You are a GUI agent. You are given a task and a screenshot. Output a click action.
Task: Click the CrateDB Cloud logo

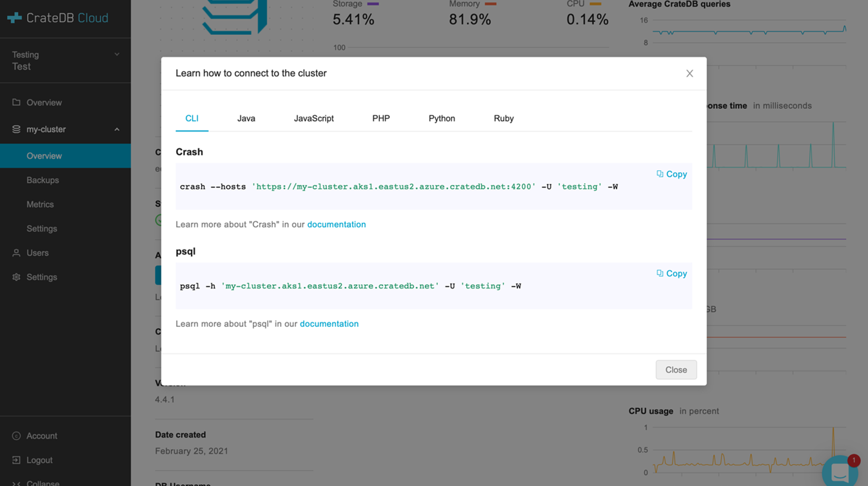tap(57, 17)
